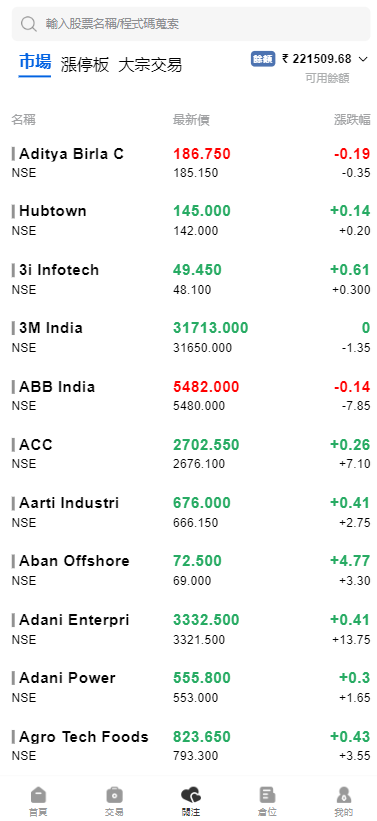Open the Aditya Birla C stock row
This screenshot has width=377, height=821.
pos(191,163)
